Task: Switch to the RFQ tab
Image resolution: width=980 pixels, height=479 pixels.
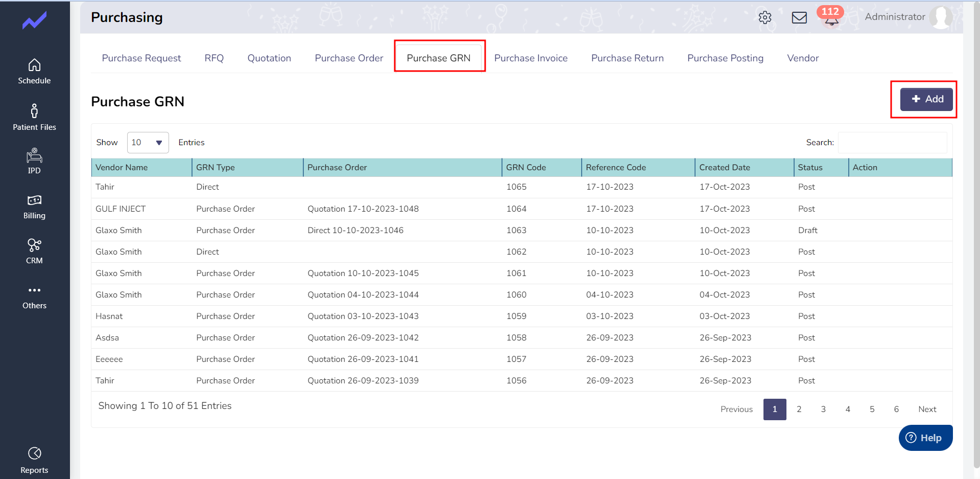Action: (x=214, y=58)
